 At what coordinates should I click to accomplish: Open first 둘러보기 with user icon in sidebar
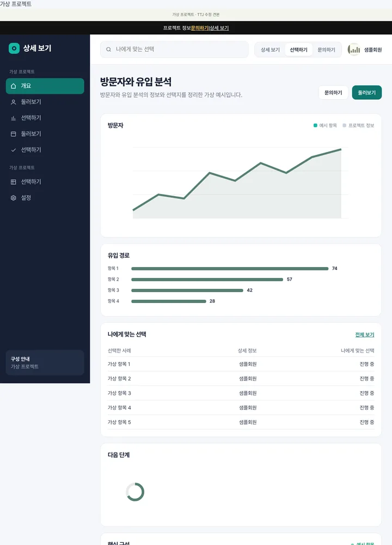(x=45, y=102)
